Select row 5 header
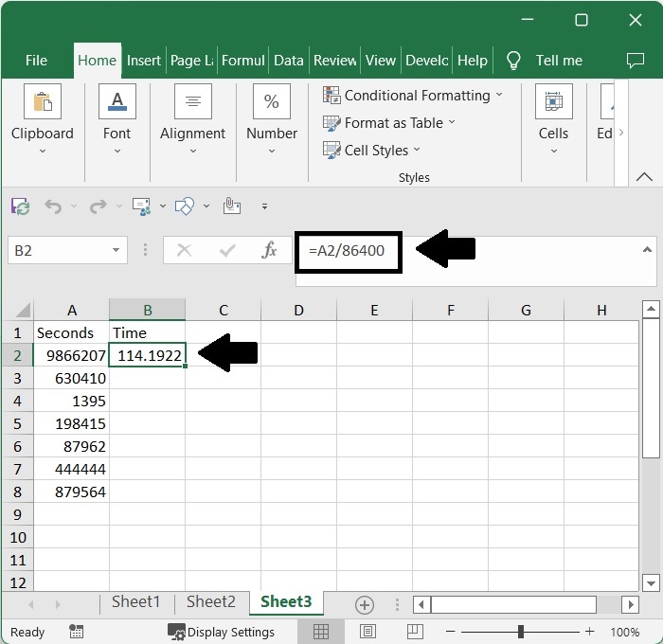 click(17, 423)
